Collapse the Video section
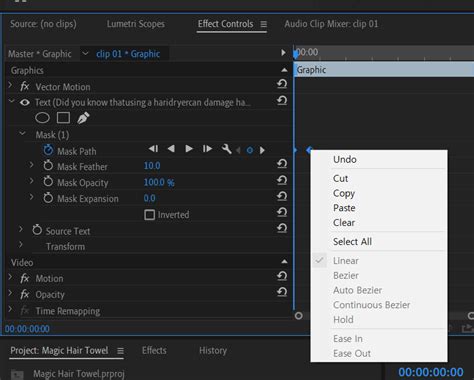The height and width of the screenshot is (380, 474). [284, 262]
